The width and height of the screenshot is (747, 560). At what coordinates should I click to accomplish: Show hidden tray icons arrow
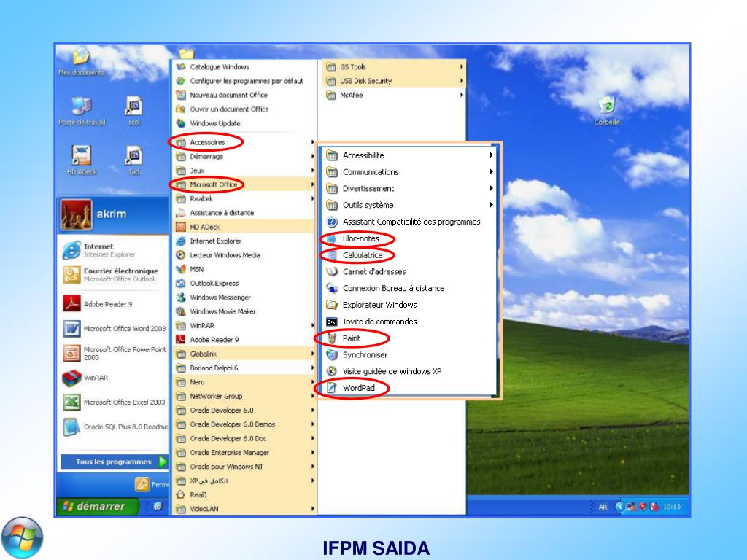(619, 507)
